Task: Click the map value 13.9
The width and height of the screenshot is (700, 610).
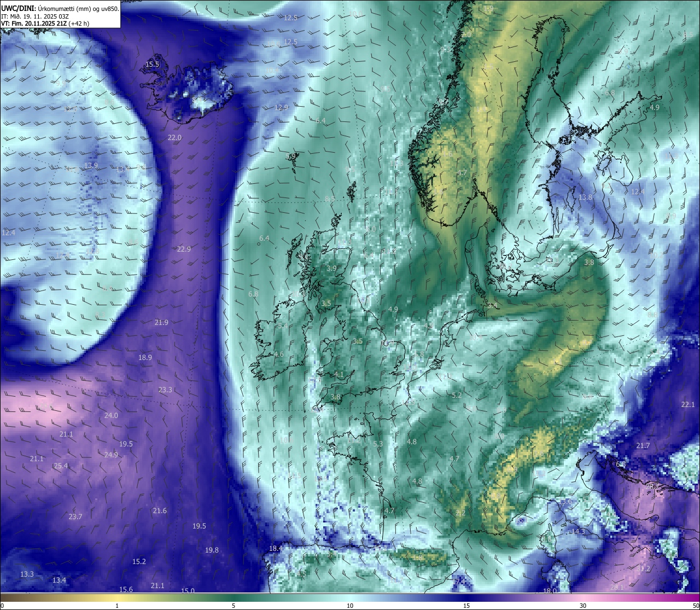Action: [91, 166]
